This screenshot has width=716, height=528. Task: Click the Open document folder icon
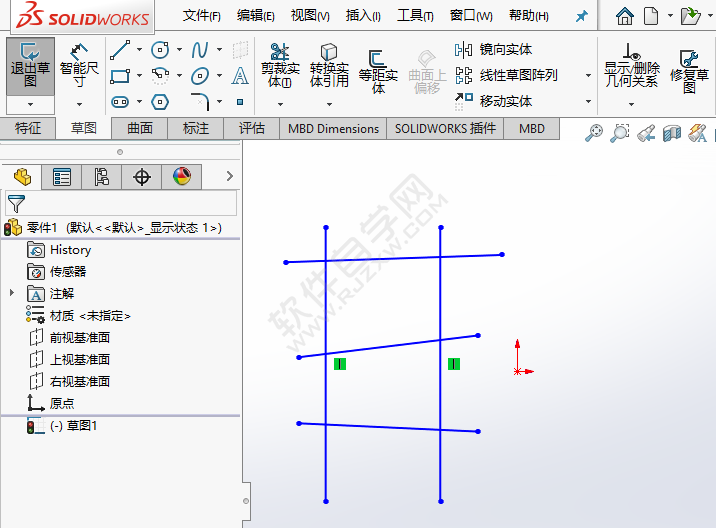(690, 16)
